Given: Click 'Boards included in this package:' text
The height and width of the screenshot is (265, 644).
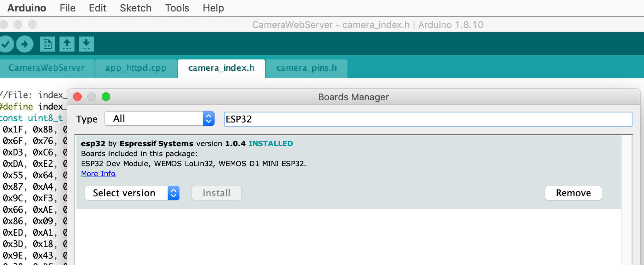Looking at the screenshot, I should [139, 154].
